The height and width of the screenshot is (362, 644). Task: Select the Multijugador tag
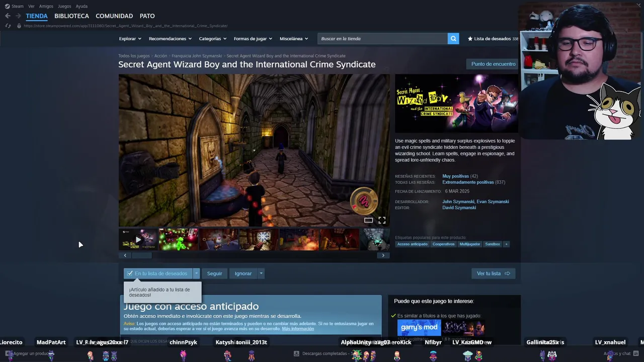coord(469,244)
